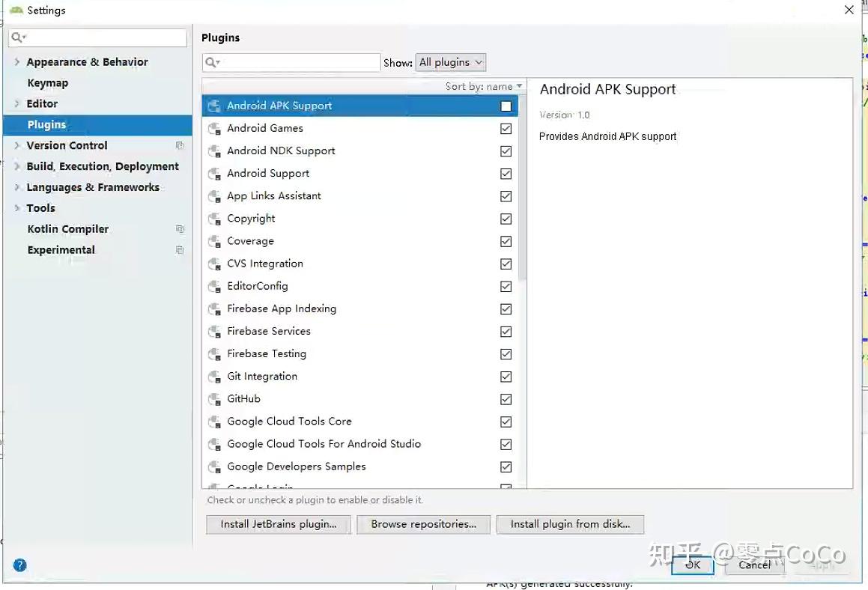Confirm settings with the OK button
The width and height of the screenshot is (868, 590).
tap(693, 565)
